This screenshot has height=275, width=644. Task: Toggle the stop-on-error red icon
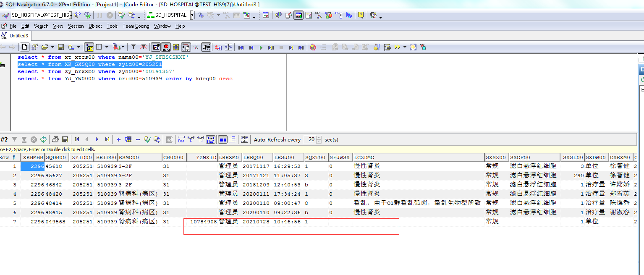[166, 47]
